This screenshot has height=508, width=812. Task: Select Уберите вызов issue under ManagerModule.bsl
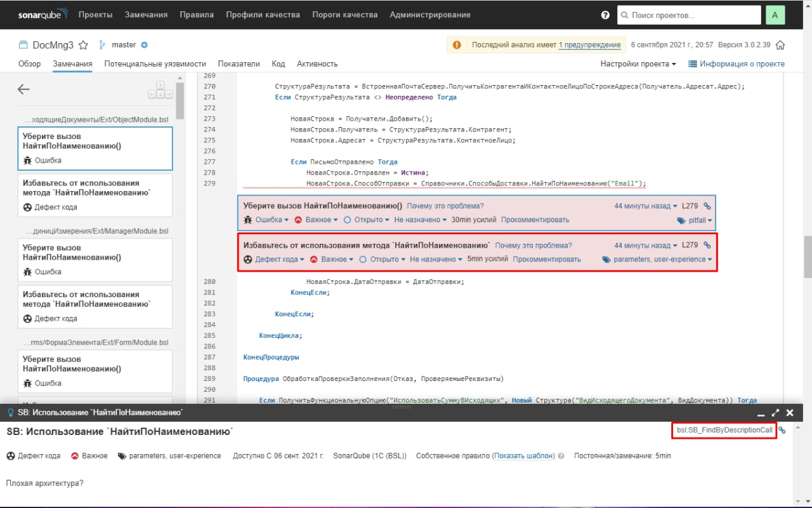tap(95, 260)
